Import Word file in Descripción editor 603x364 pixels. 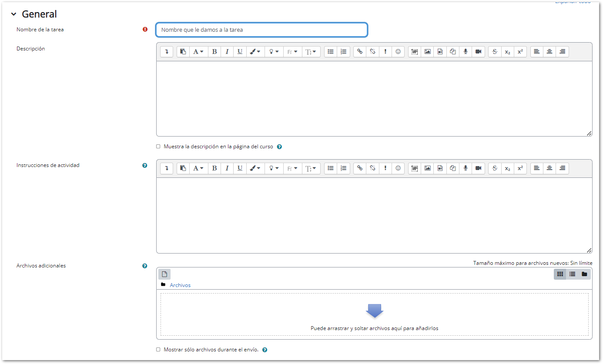click(x=415, y=52)
